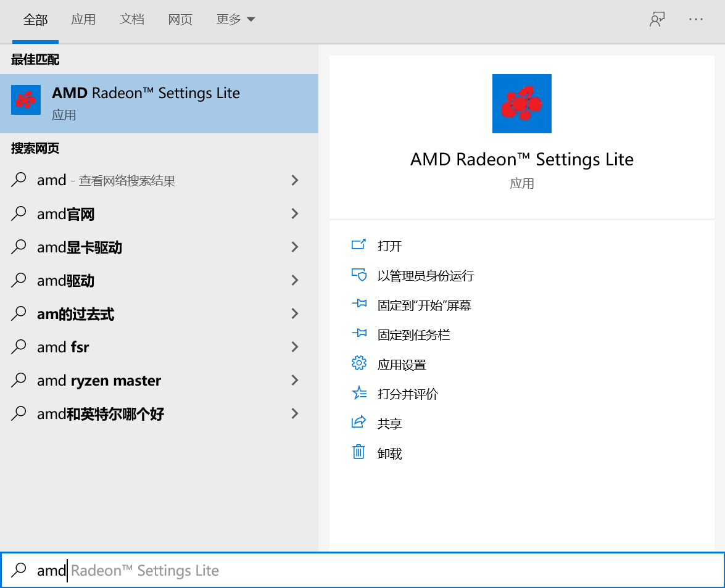The height and width of the screenshot is (588, 725).
Task: Select the amd驱动 suggestion text
Action: [65, 281]
